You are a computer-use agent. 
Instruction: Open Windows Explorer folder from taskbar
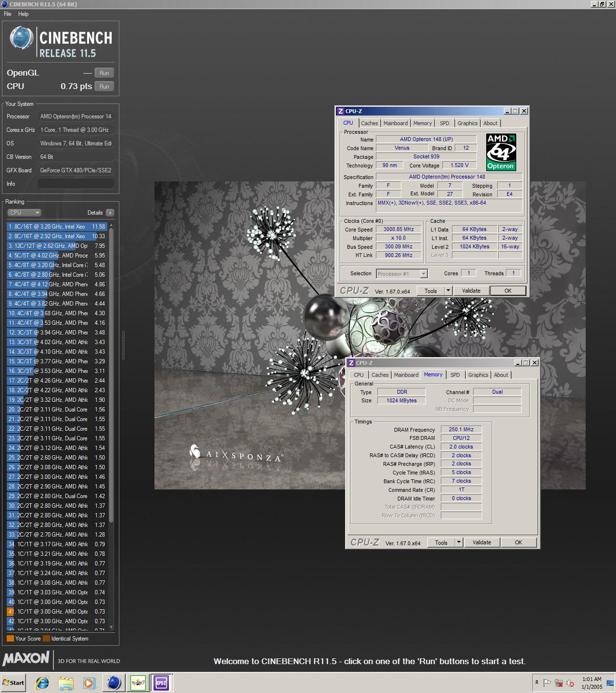pos(66,682)
